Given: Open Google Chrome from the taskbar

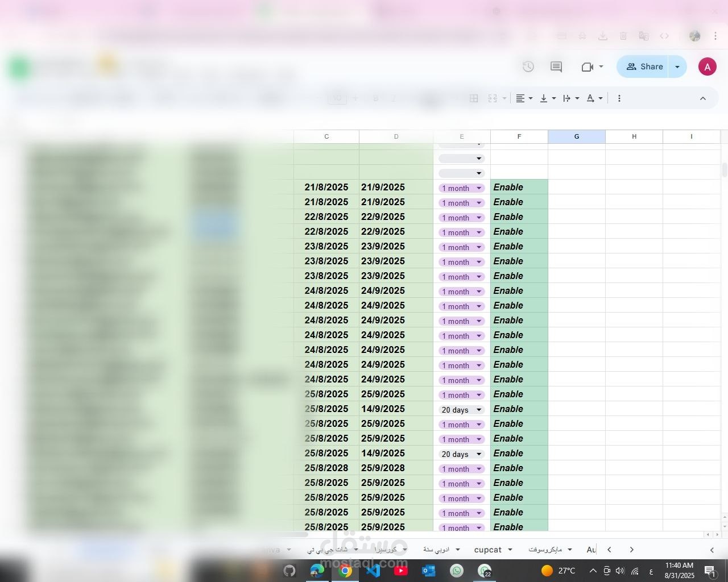Looking at the screenshot, I should pos(345,571).
